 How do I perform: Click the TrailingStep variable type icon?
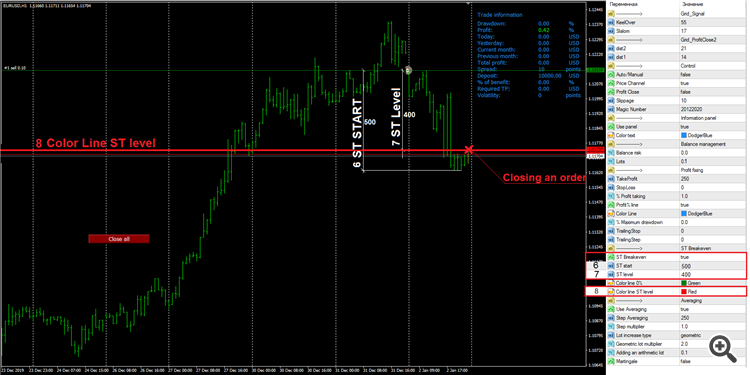click(610, 240)
